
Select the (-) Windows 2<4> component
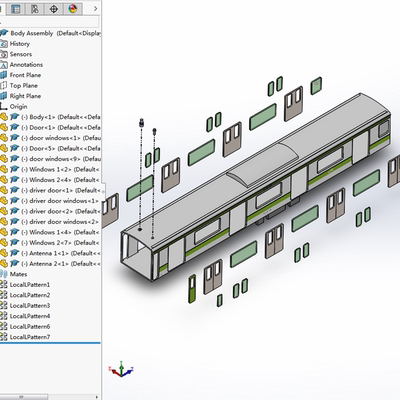click(61, 180)
